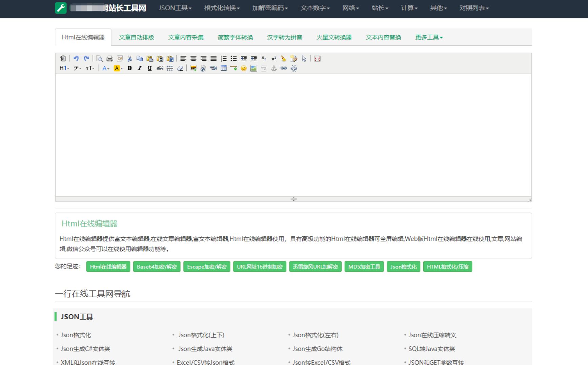Image resolution: width=588 pixels, height=365 pixels.
Task: Expand the 更多工具 dropdown menu
Action: tap(428, 37)
